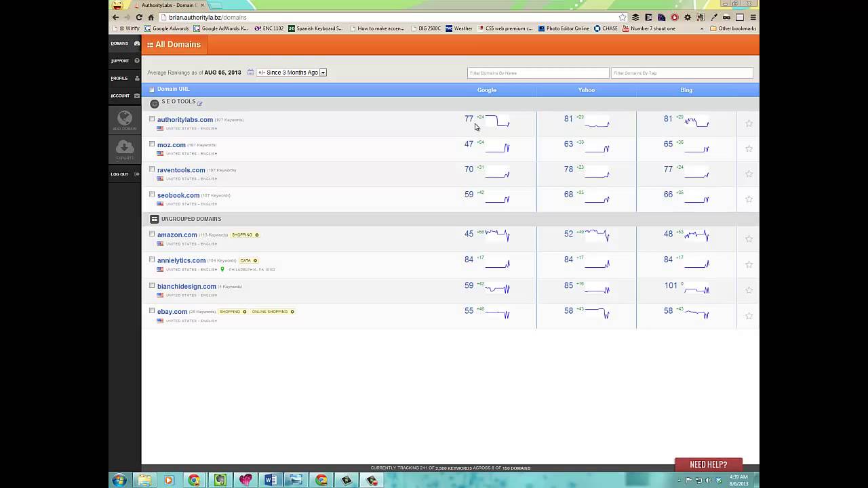Click the Export cloud download icon
The height and width of the screenshot is (488, 868).
tap(125, 148)
